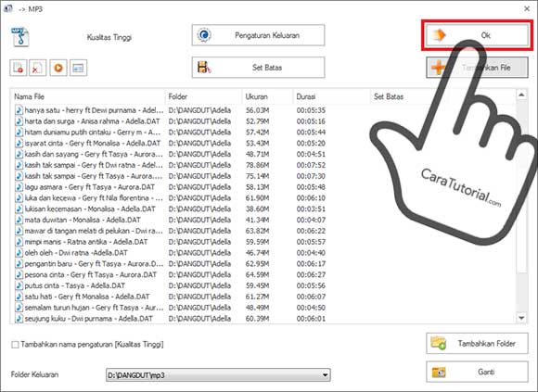Click music note icon of putus cinta row

coord(19,285)
